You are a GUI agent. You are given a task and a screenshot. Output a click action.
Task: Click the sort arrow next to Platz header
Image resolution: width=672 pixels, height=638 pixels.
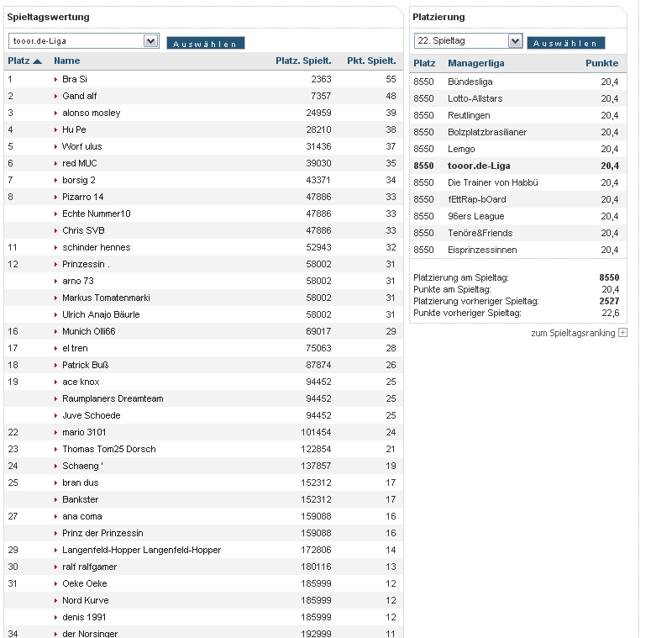point(38,61)
